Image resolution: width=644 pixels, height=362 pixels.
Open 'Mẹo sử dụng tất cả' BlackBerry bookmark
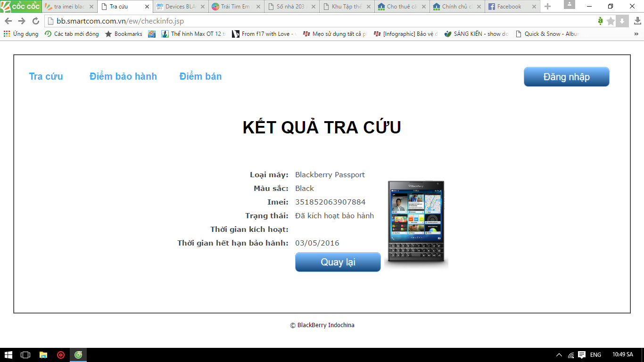coord(335,34)
